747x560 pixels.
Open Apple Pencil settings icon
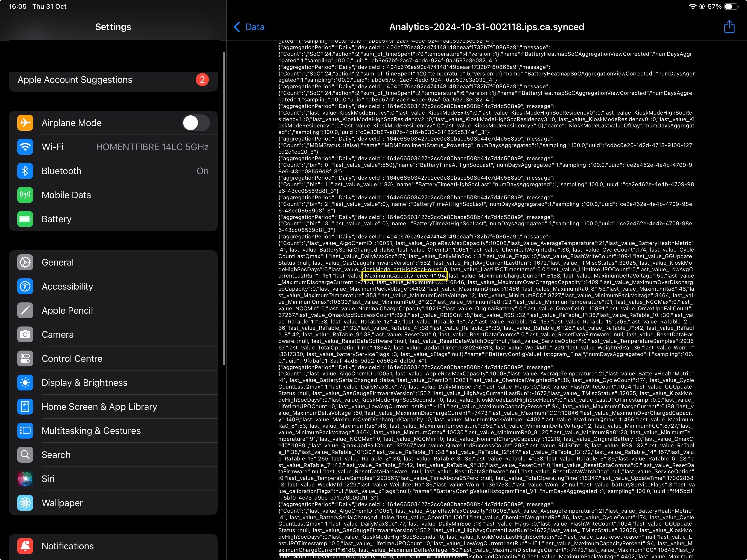pos(25,310)
